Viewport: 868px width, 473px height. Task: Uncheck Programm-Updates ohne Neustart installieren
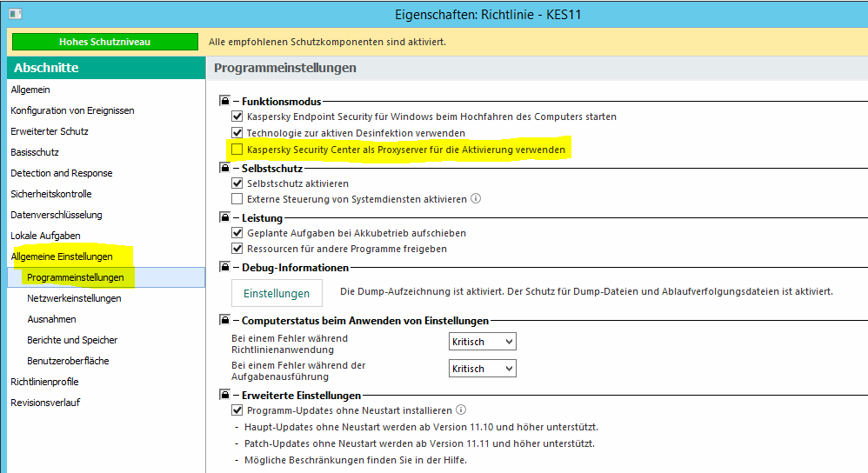click(237, 410)
